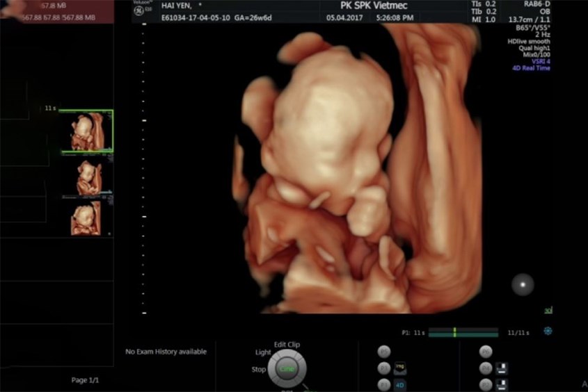Viewport: 588px width, 392px height.
Task: Select the second fetus clip thumbnail
Action: pyautogui.click(x=88, y=177)
